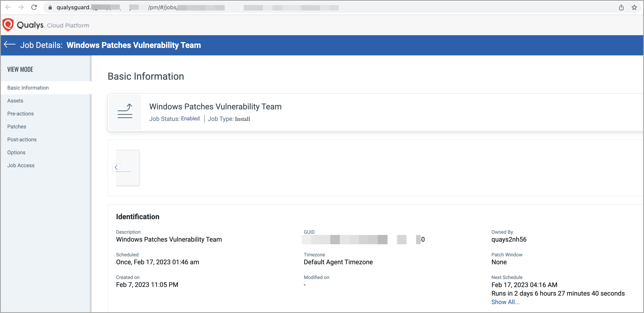Open the Job Access section
Image resolution: width=644 pixels, height=313 pixels.
coord(21,165)
